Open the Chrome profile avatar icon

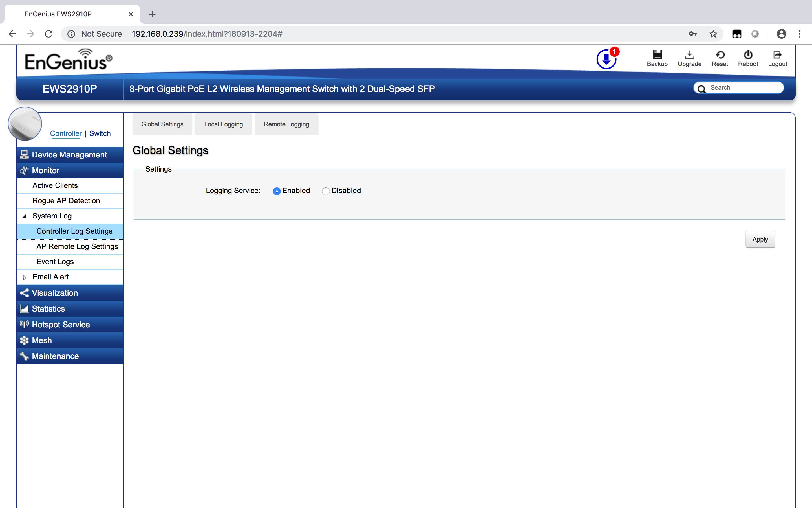pos(782,34)
